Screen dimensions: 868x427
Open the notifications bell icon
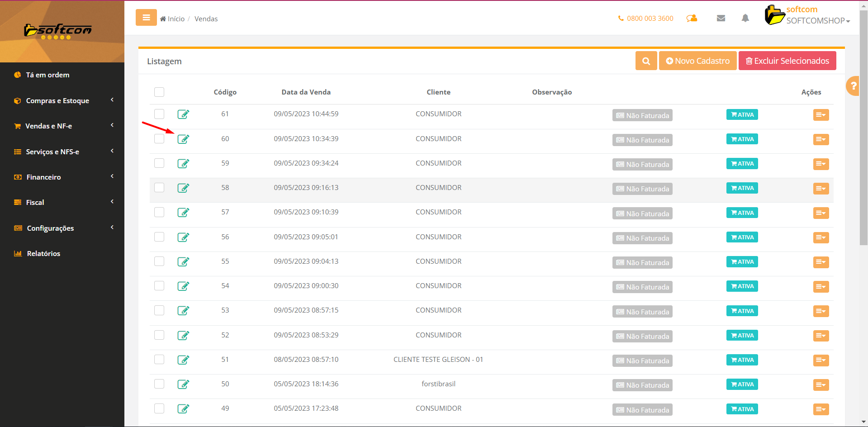click(745, 18)
